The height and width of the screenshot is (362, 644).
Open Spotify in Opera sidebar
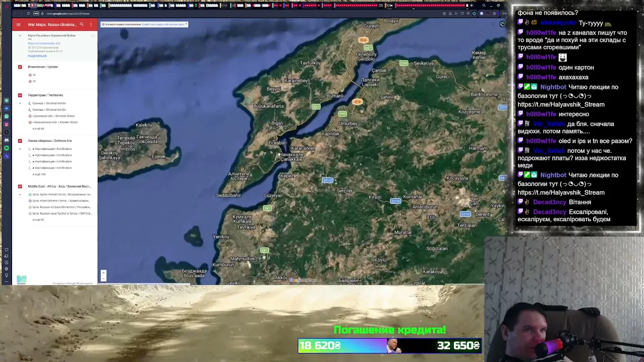pos(7,148)
